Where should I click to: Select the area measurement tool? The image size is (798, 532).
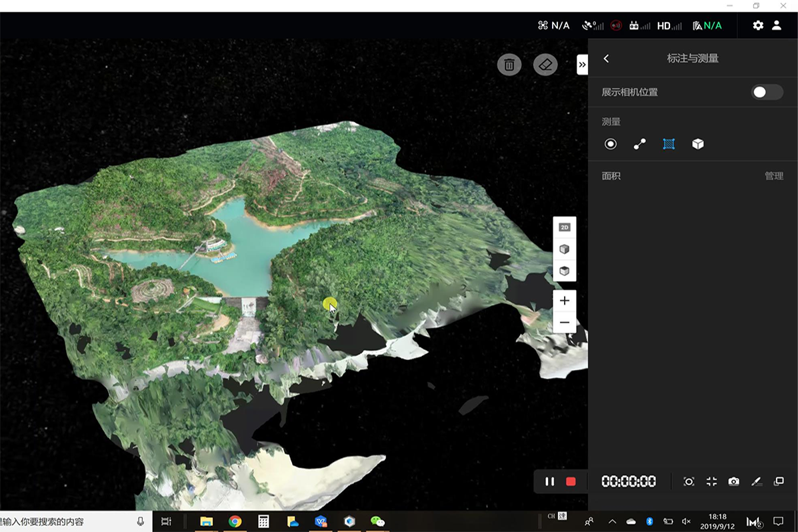point(669,144)
